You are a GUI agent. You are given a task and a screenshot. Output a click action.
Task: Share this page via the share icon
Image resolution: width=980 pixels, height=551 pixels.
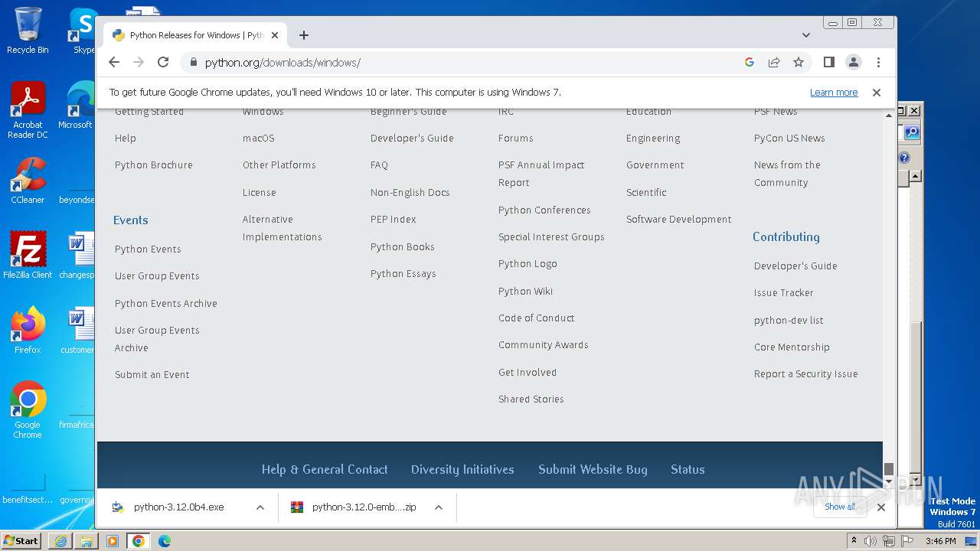pos(774,62)
